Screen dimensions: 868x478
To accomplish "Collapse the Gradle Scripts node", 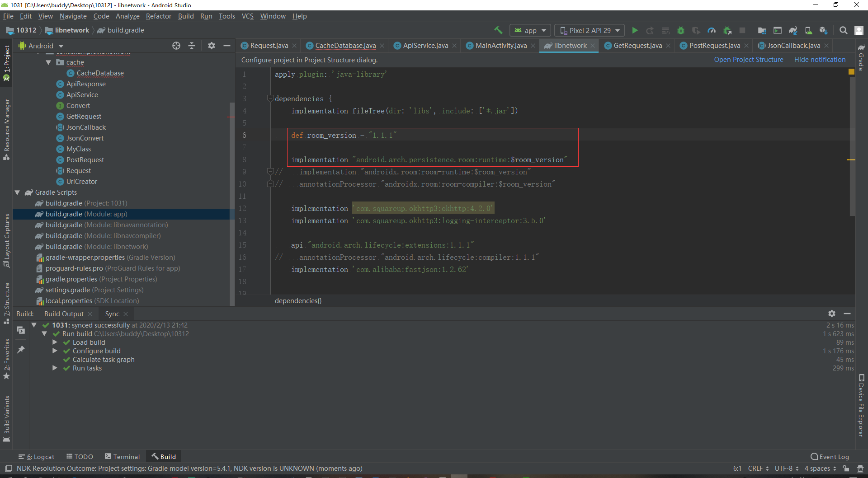I will pyautogui.click(x=17, y=192).
